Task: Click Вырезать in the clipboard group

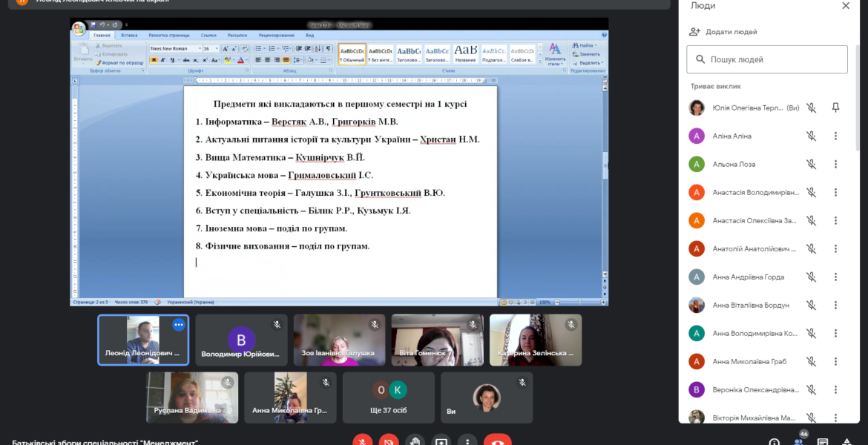Action: click(109, 45)
